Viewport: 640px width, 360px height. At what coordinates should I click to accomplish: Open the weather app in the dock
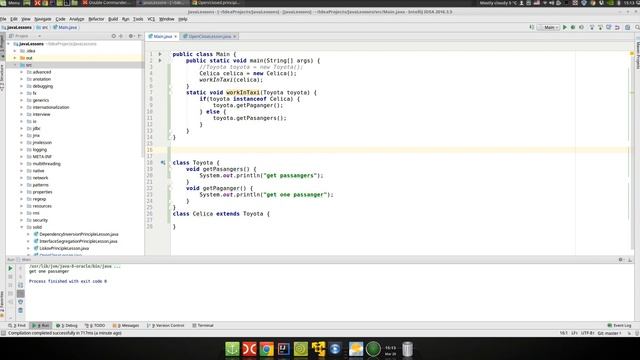point(356,349)
